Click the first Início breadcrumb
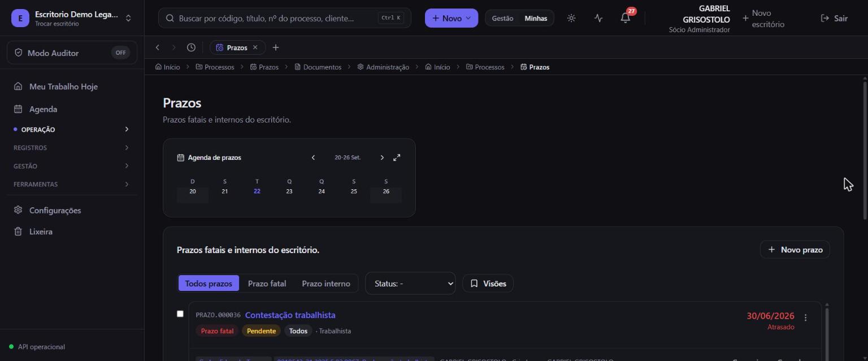The width and height of the screenshot is (868, 361). coord(167,67)
